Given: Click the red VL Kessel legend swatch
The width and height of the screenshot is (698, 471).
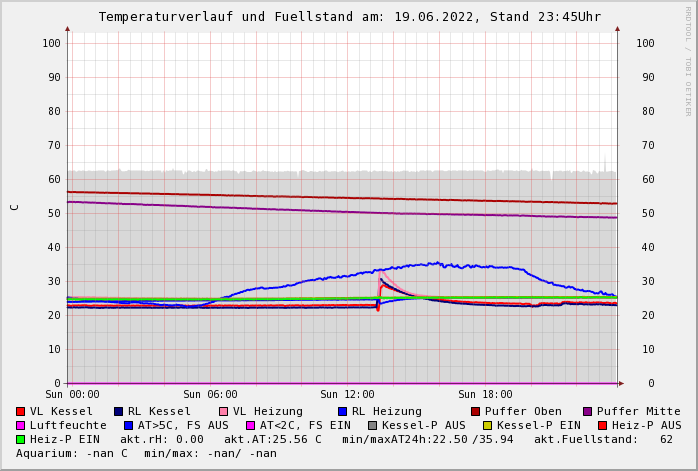Looking at the screenshot, I should click(20, 411).
